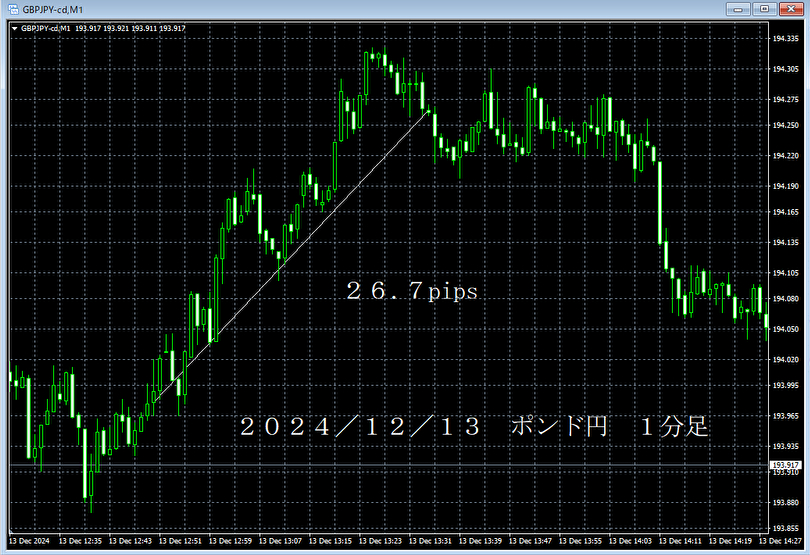Click the 13 Dec 2024 time label

coord(29,541)
